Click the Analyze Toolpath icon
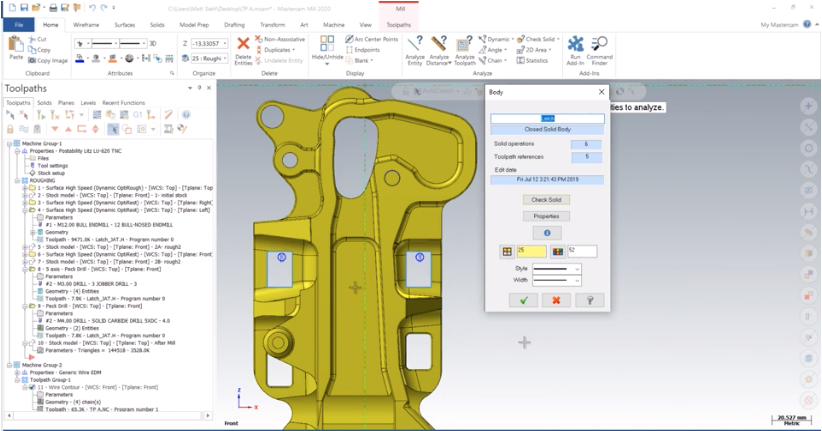The height and width of the screenshot is (431, 822). click(x=464, y=44)
